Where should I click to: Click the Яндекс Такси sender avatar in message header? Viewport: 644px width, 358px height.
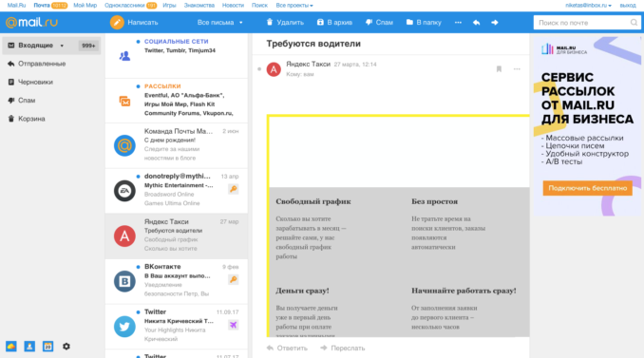pyautogui.click(x=274, y=69)
